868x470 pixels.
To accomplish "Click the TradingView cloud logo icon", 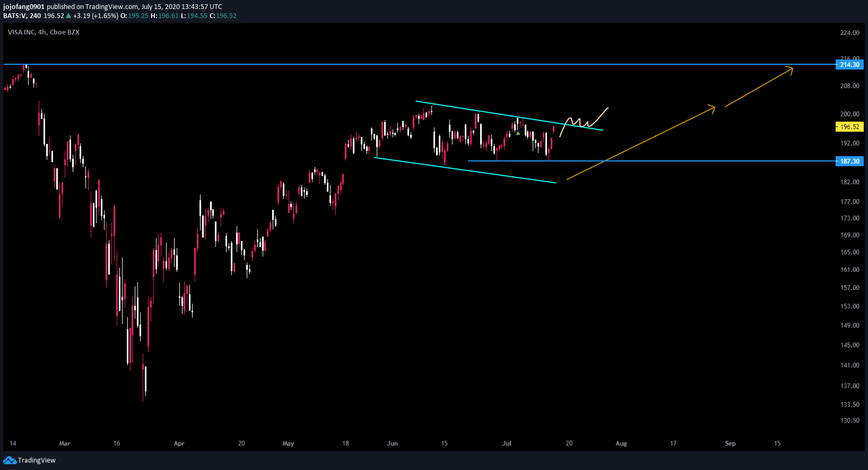I will pos(10,460).
